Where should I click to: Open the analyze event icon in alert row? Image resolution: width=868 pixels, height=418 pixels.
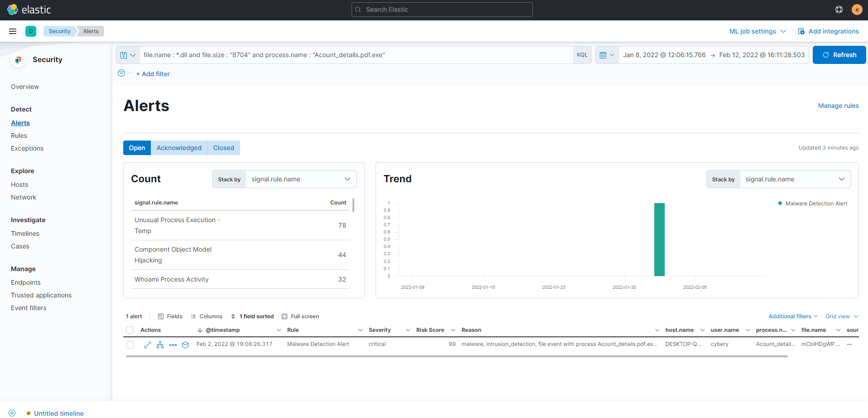[x=160, y=345]
